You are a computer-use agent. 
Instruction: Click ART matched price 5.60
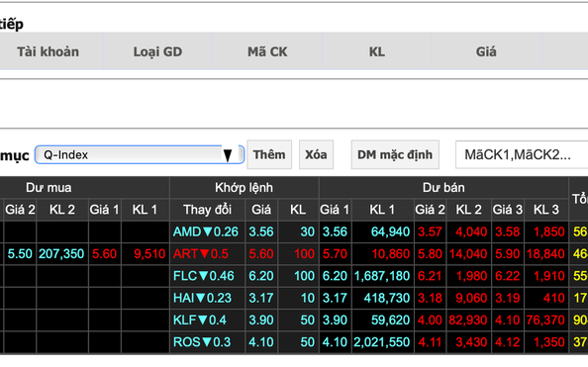coord(261,254)
